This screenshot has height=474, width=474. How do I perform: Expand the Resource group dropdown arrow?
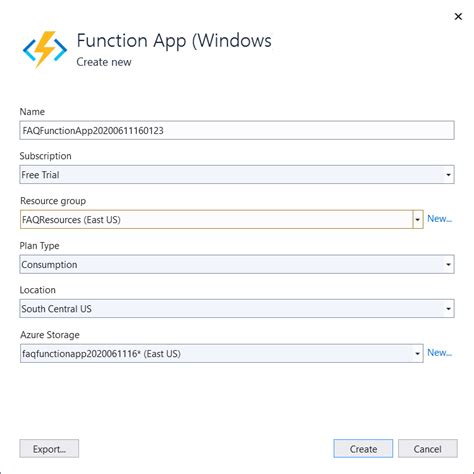(418, 220)
